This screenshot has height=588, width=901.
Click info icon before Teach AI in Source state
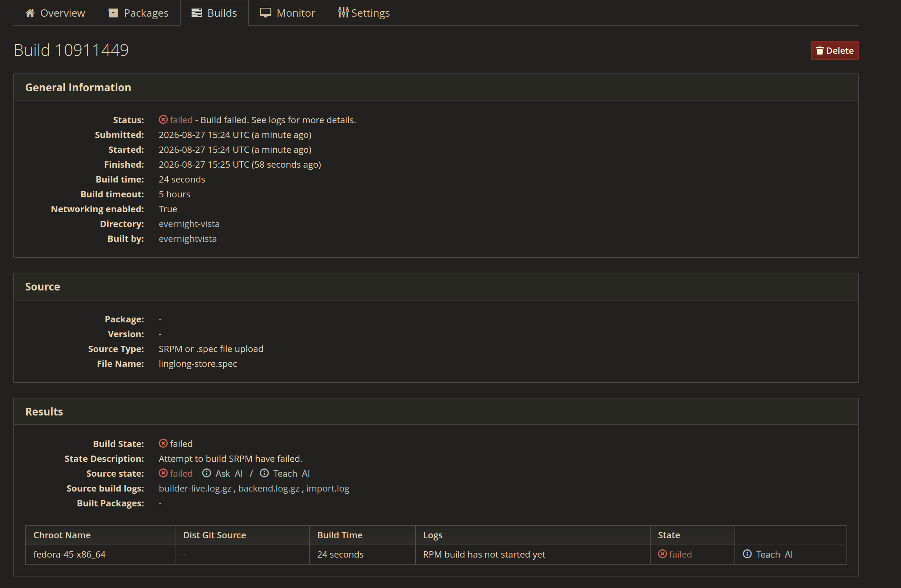[x=264, y=473]
